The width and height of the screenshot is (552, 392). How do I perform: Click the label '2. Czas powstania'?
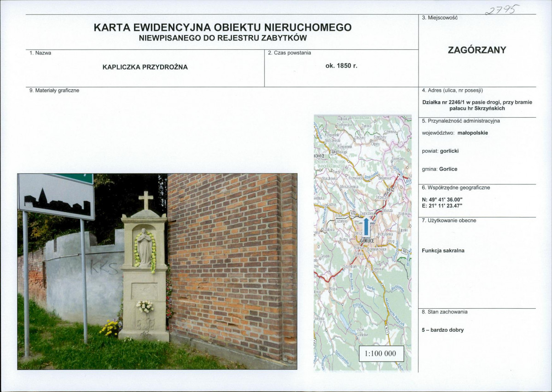tap(290, 53)
